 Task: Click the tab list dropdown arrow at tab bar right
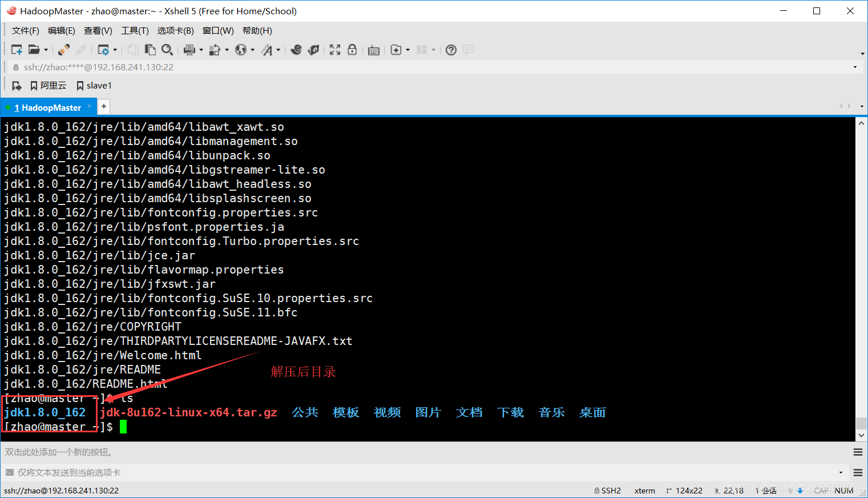click(x=862, y=106)
